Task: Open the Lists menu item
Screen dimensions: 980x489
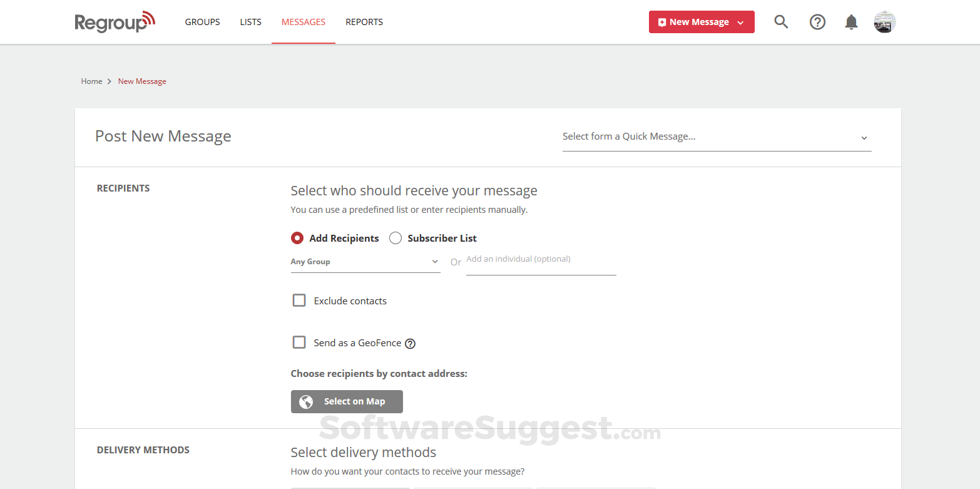Action: 250,22
